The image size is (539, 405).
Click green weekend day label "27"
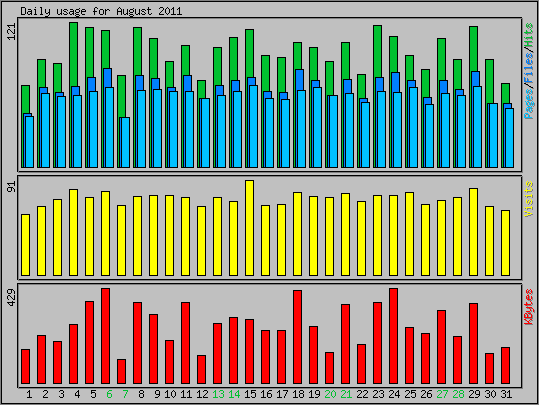click(442, 394)
